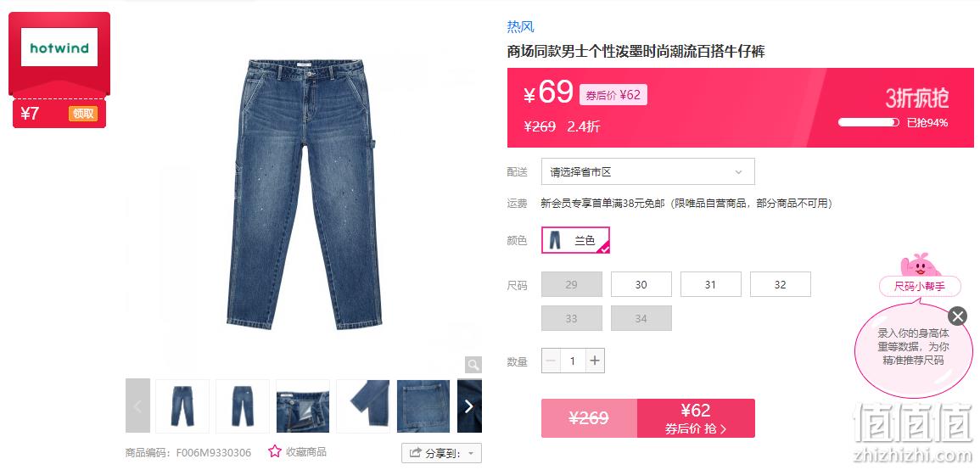Image resolution: width=980 pixels, height=470 pixels.
Task: Buy at ¥62 coupon price
Action: pos(696,418)
